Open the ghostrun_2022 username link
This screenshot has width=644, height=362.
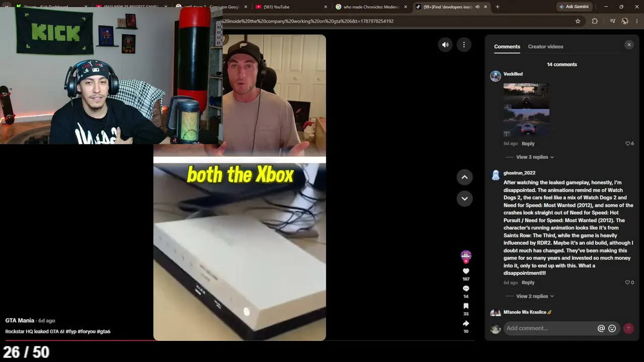[x=519, y=173]
